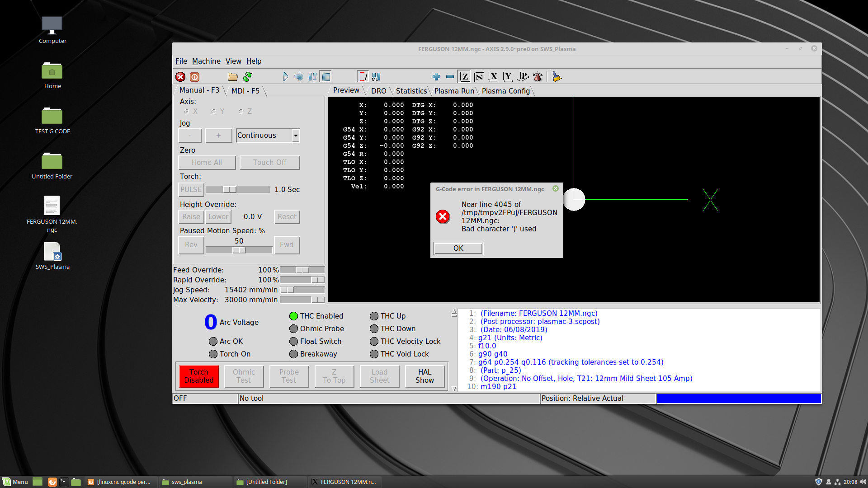Click the Load Sheet button
Screen dimensions: 868x488
[x=379, y=376]
